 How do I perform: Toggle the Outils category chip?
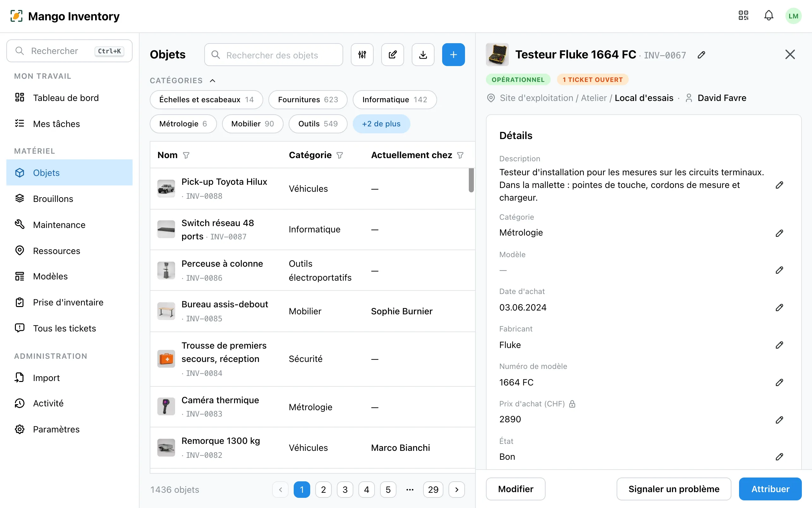pos(318,124)
